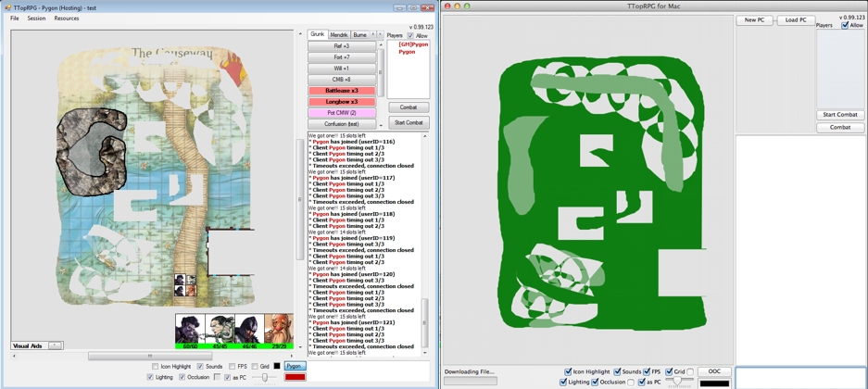Click Start Combat in Windows client
Viewport: 868px width, 389px height.
409,123
